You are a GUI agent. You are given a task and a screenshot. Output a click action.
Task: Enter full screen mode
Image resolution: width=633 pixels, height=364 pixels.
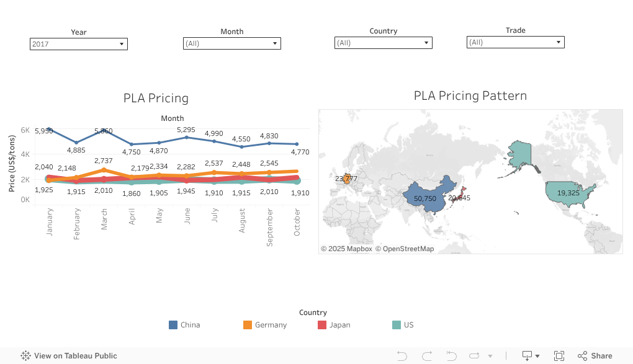tap(559, 356)
